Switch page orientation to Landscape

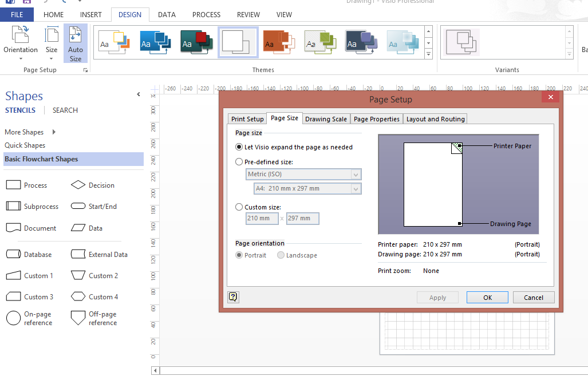click(281, 255)
